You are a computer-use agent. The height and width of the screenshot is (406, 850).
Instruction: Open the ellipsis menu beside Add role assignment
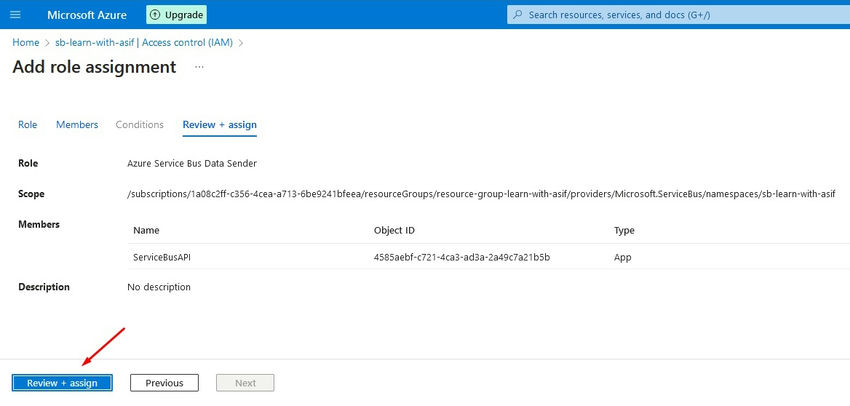(x=199, y=67)
